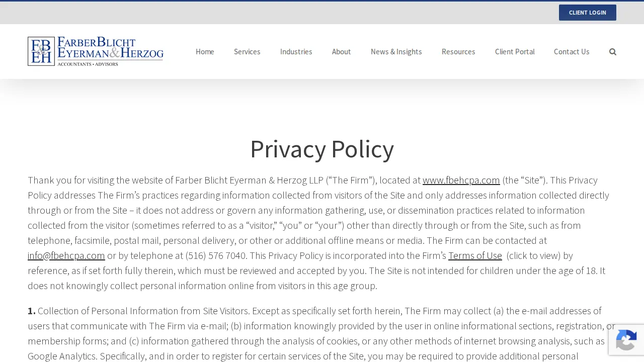Open the Services menu
The width and height of the screenshot is (644, 362).
[x=247, y=52]
